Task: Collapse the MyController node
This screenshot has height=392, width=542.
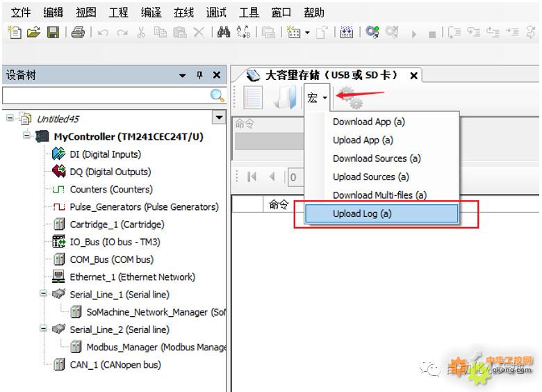Action: tap(26, 135)
